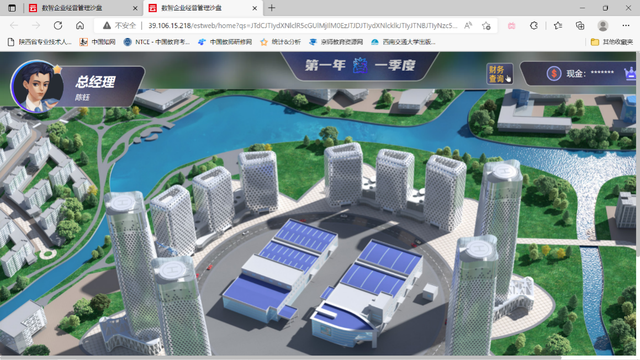
Task: Click the 总经理 manager avatar portrait
Action: [37, 86]
